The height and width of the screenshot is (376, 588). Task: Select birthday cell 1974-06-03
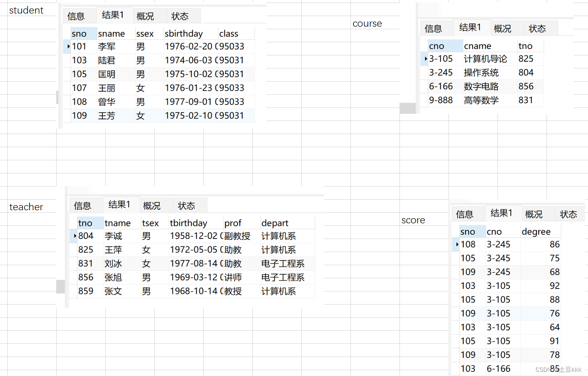[x=191, y=60]
